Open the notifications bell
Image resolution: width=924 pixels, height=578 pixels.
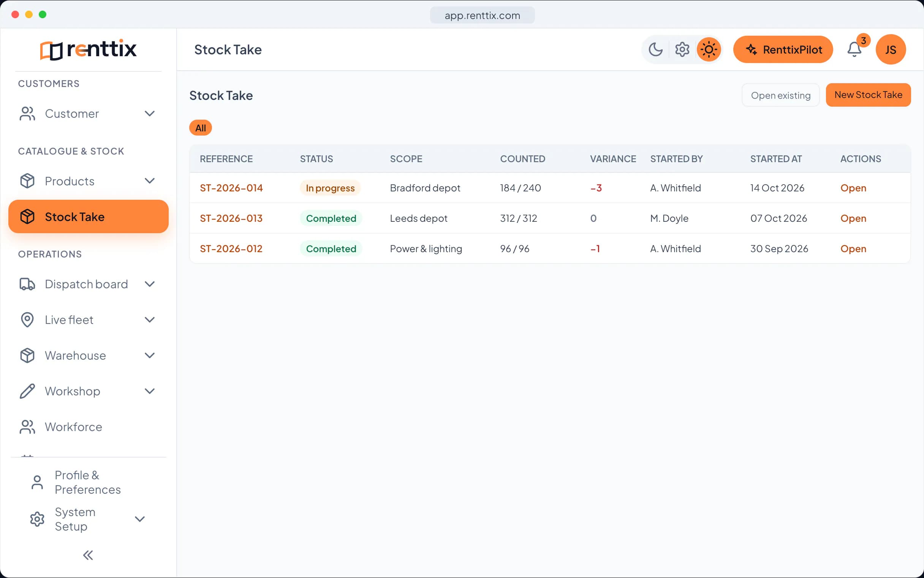pyautogui.click(x=854, y=50)
